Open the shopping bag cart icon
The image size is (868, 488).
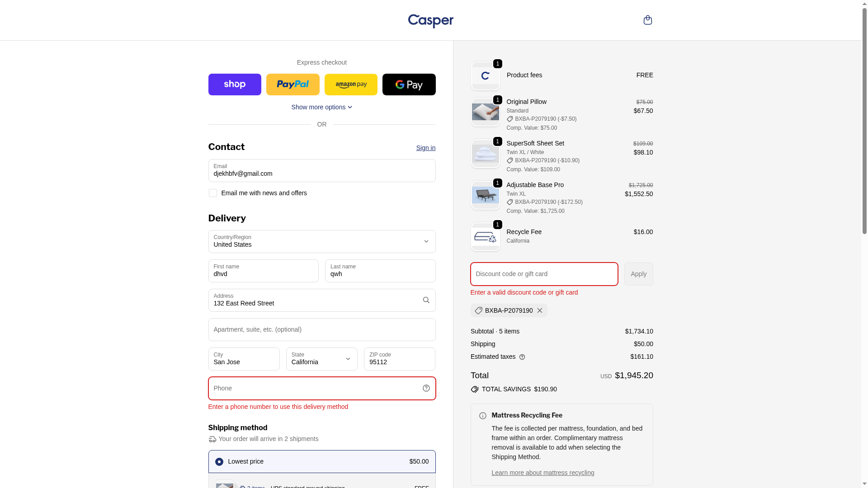pos(647,20)
